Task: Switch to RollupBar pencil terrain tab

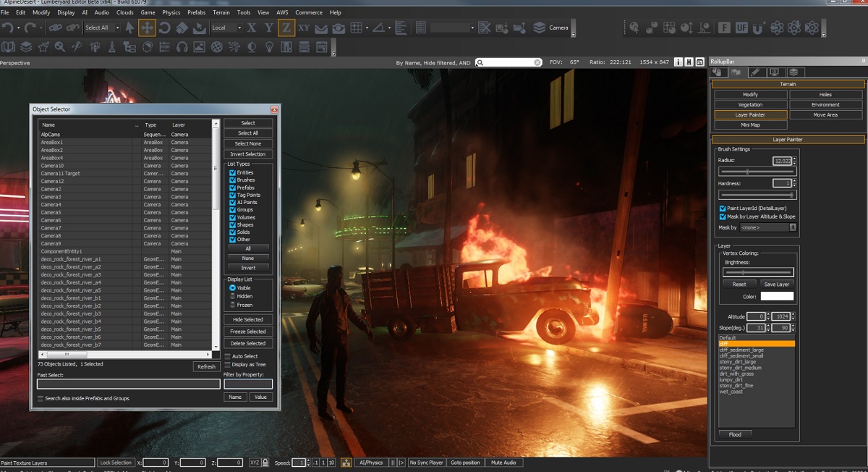Action: (755, 72)
